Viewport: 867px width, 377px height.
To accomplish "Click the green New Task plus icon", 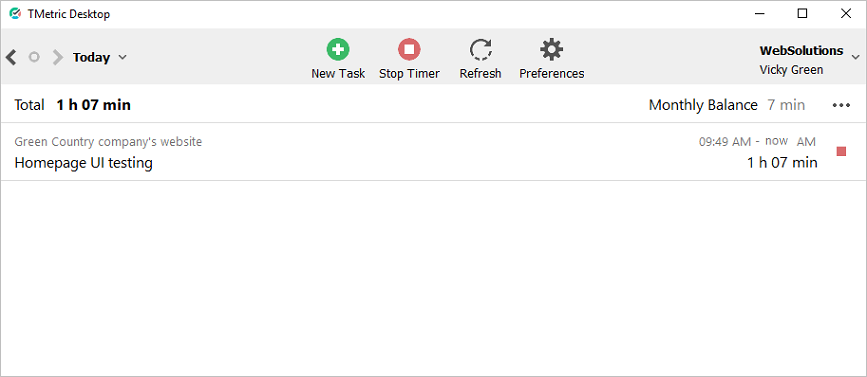I will click(337, 49).
